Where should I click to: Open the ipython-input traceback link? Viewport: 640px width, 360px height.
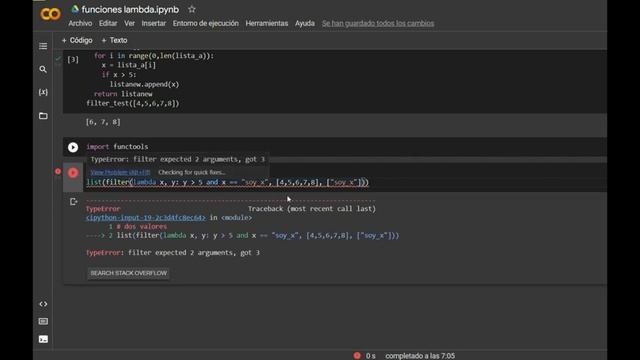pyautogui.click(x=146, y=218)
